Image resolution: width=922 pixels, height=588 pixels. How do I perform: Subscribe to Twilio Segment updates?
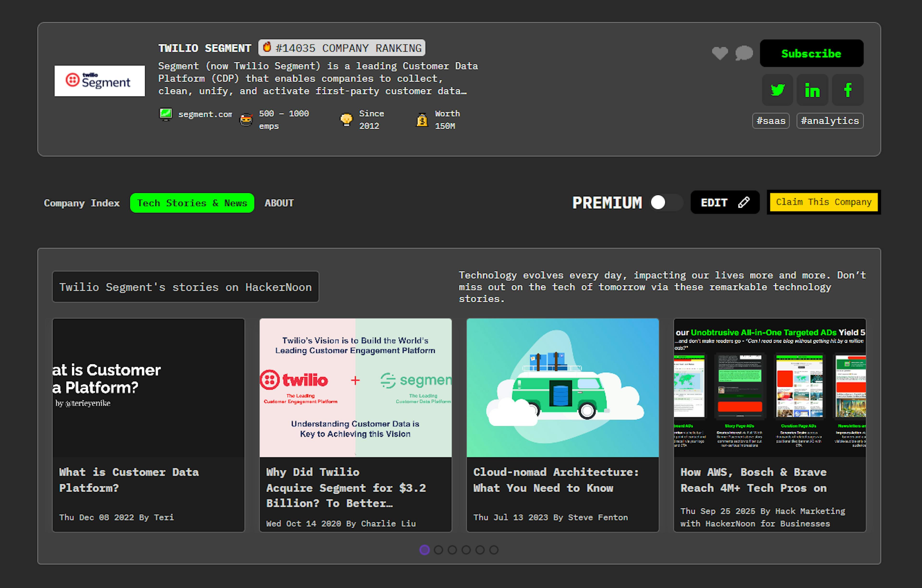(811, 53)
